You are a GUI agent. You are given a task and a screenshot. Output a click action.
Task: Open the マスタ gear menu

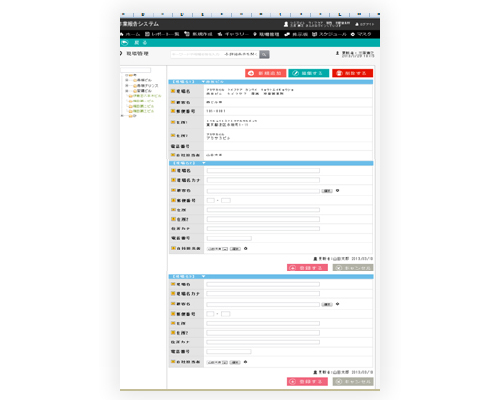coord(353,34)
